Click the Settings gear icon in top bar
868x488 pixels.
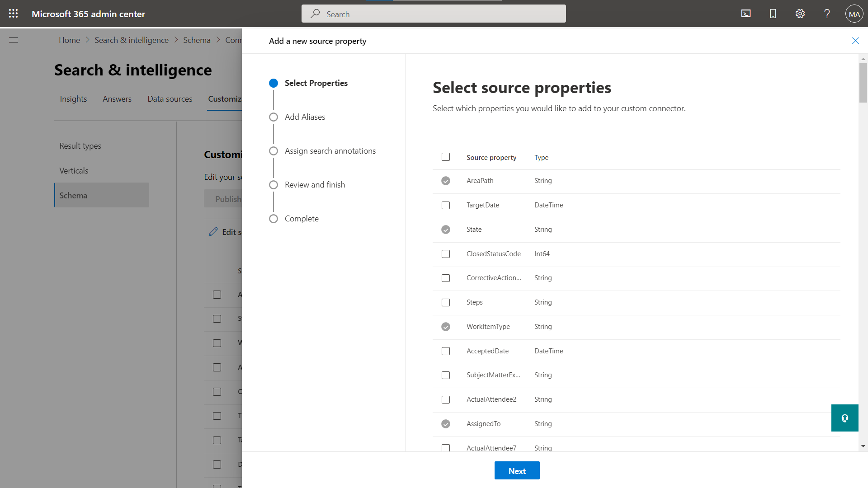click(800, 14)
